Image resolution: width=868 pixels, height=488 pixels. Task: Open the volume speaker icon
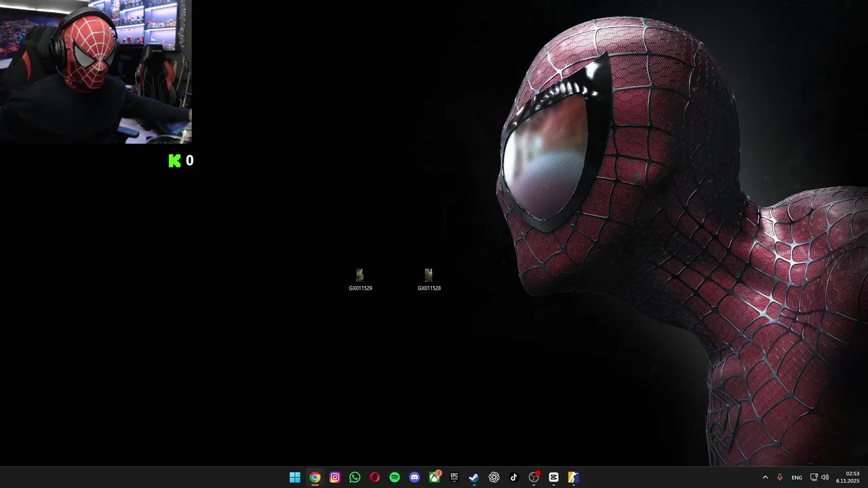(825, 477)
